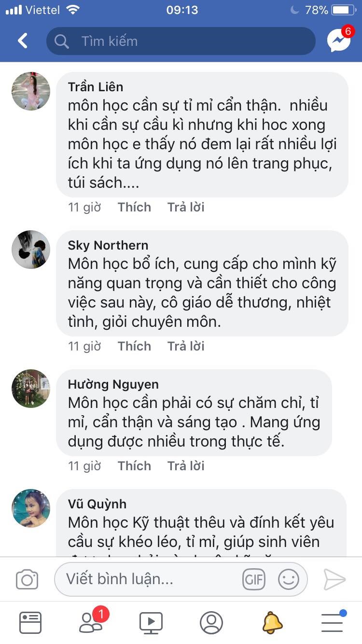This screenshot has height=644, width=362.
Task: Switch to the Watch video tab
Action: [151, 622]
